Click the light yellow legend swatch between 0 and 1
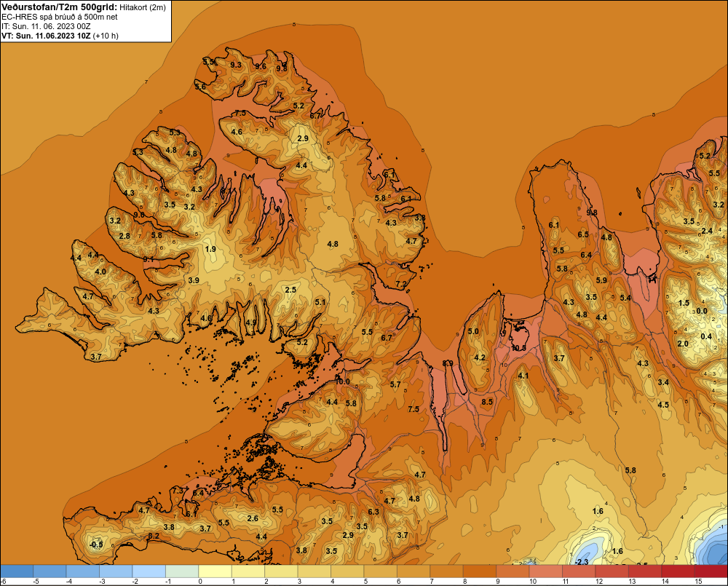Viewport: 728px width, 586px height. [215, 571]
